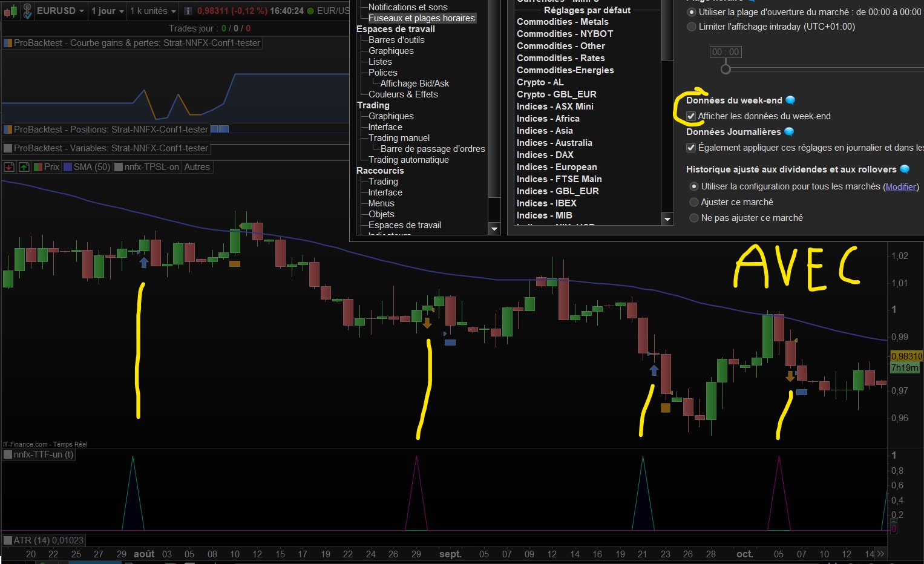
Task: Select Indices - IBEX in market list
Action: (546, 203)
